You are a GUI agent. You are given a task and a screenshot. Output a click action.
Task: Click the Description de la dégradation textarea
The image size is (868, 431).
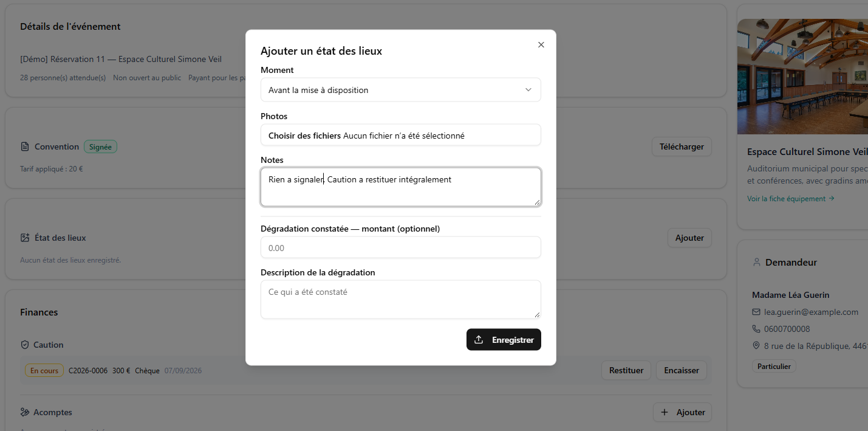click(x=400, y=299)
